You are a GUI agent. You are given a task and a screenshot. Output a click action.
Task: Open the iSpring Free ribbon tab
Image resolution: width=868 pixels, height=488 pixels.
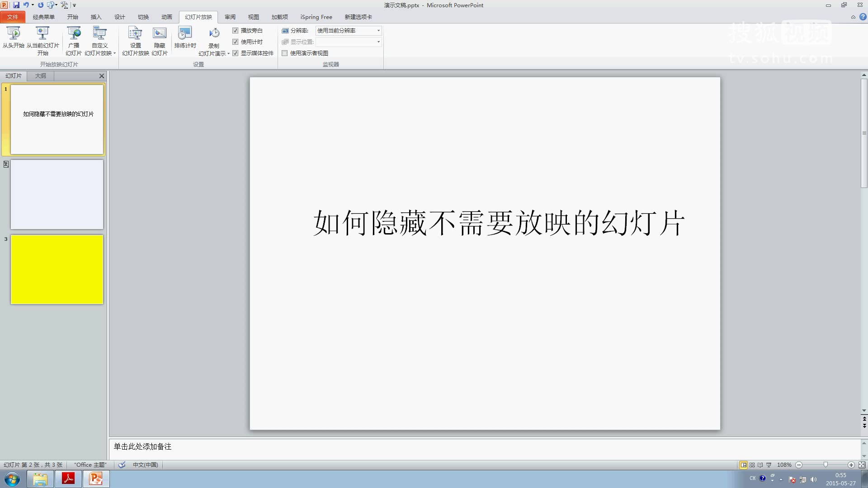(x=316, y=17)
